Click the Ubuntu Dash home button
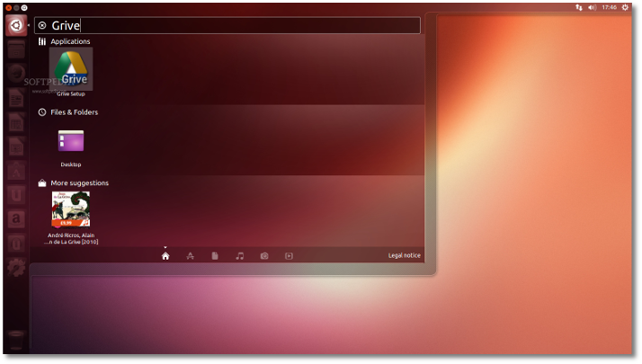Image resolution: width=642 pixels, height=364 pixels. click(16, 26)
